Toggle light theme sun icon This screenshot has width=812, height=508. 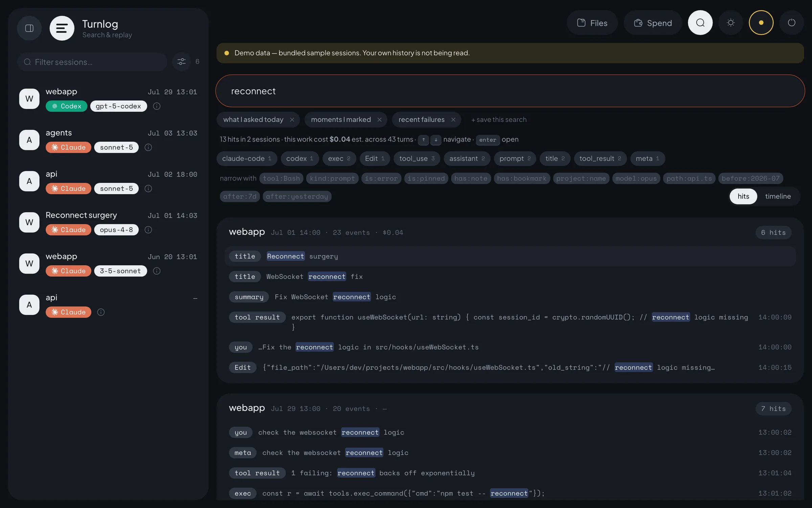[x=731, y=23]
